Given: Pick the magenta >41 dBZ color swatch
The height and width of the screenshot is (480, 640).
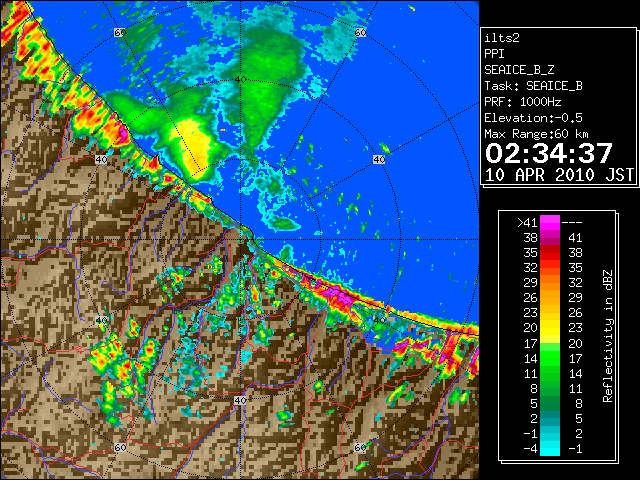Looking at the screenshot, I should click(x=550, y=223).
